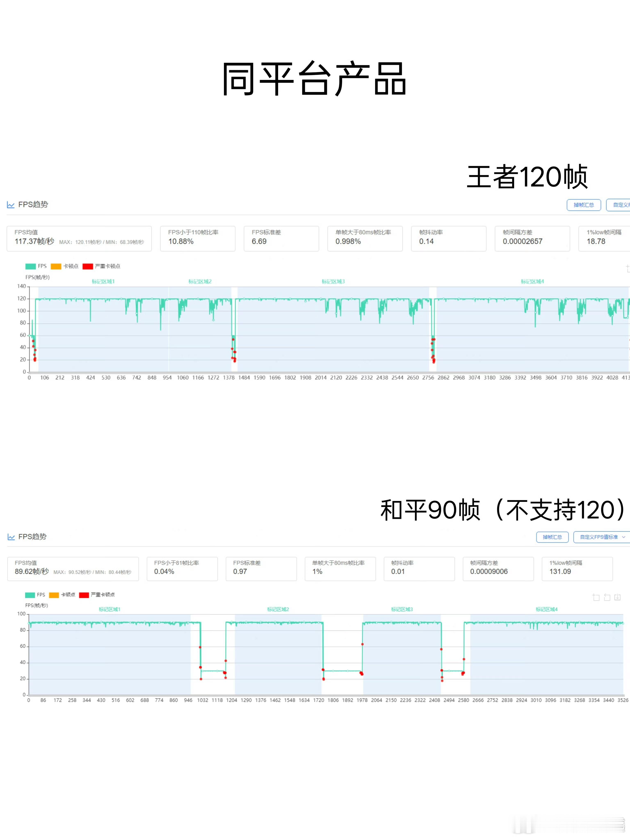The width and height of the screenshot is (630, 840).
Task: Select 标记区域3 label in the 和平90帧 chart
Action: [x=402, y=609]
